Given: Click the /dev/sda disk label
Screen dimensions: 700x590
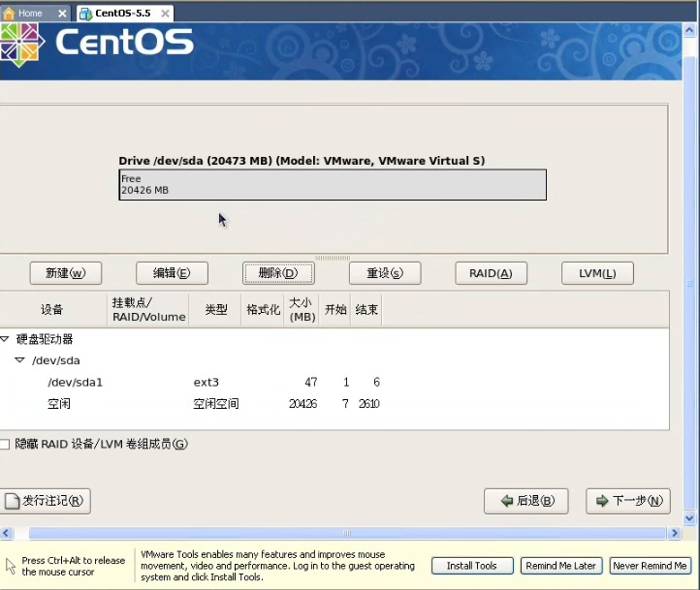Looking at the screenshot, I should coord(56,360).
